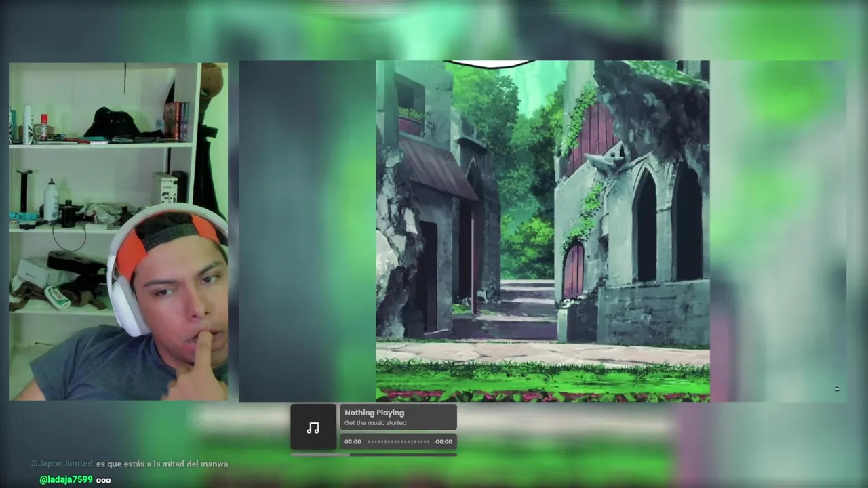
Task: Click the manhwa panel with ruined buildings
Action: tap(542, 231)
